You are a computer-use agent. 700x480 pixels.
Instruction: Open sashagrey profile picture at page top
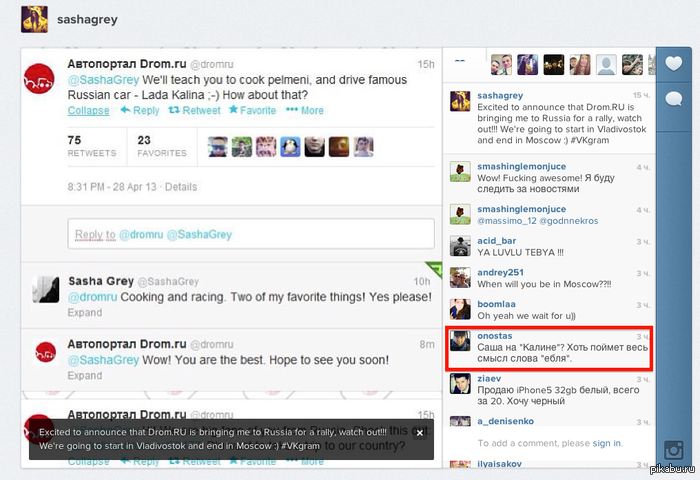(34, 19)
